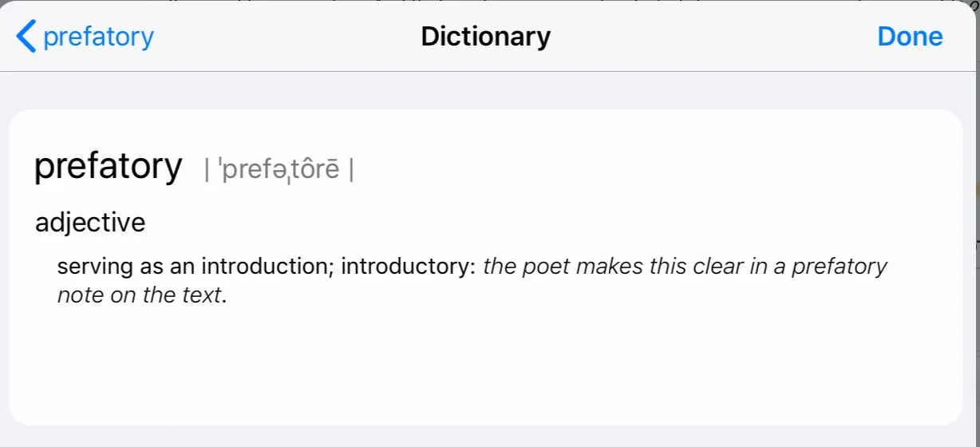Image resolution: width=980 pixels, height=447 pixels.
Task: Select the final word "text" in the example
Action: point(200,295)
